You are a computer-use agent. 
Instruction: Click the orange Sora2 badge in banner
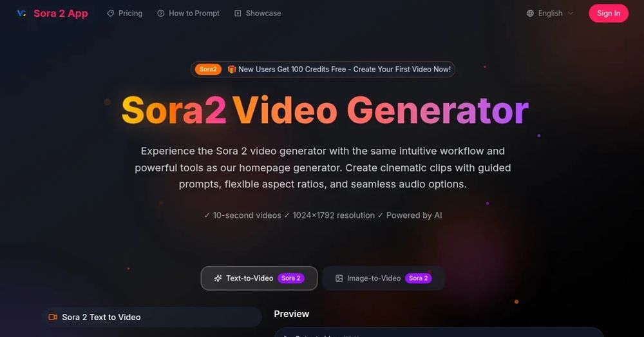pos(208,70)
